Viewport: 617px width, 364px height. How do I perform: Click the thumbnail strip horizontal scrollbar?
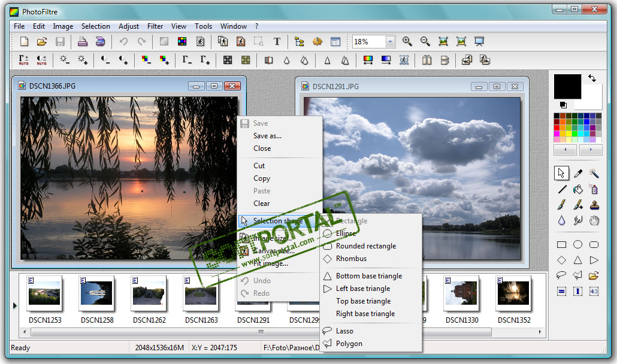coord(261,332)
